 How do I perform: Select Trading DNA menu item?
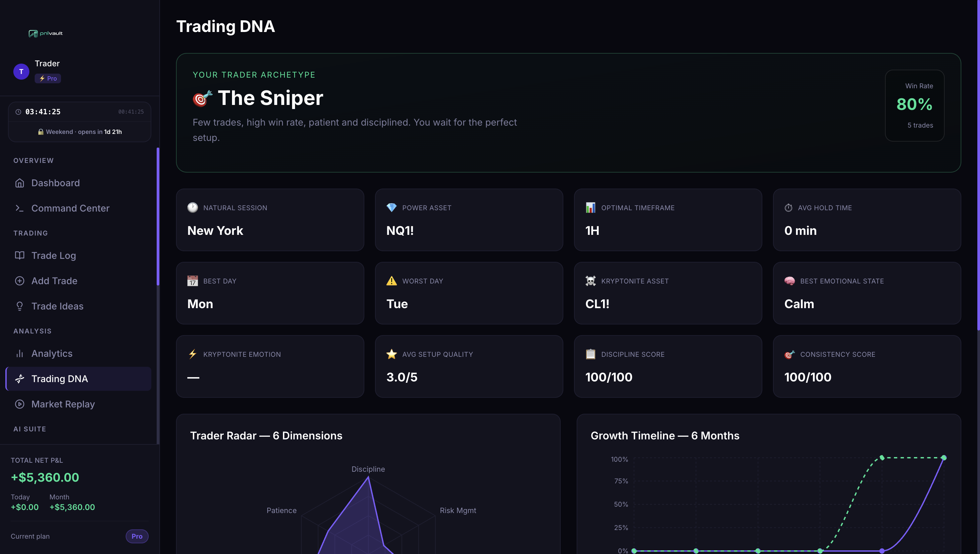pyautogui.click(x=78, y=378)
